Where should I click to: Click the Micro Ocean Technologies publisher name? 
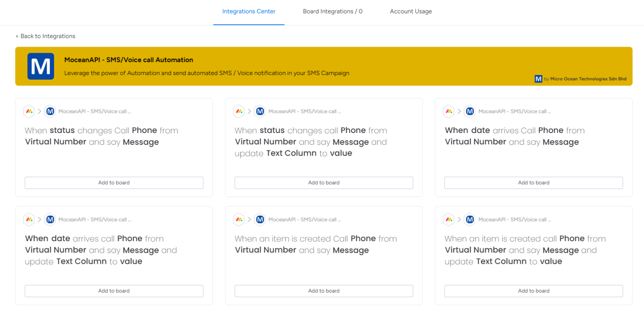(x=589, y=79)
